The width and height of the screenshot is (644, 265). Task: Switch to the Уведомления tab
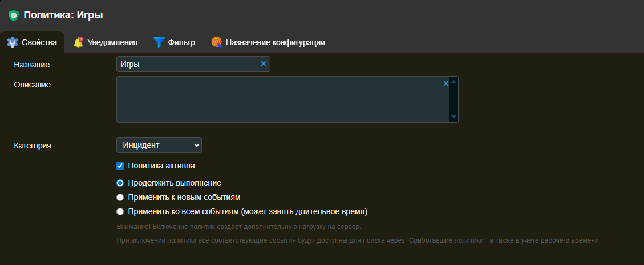click(112, 42)
